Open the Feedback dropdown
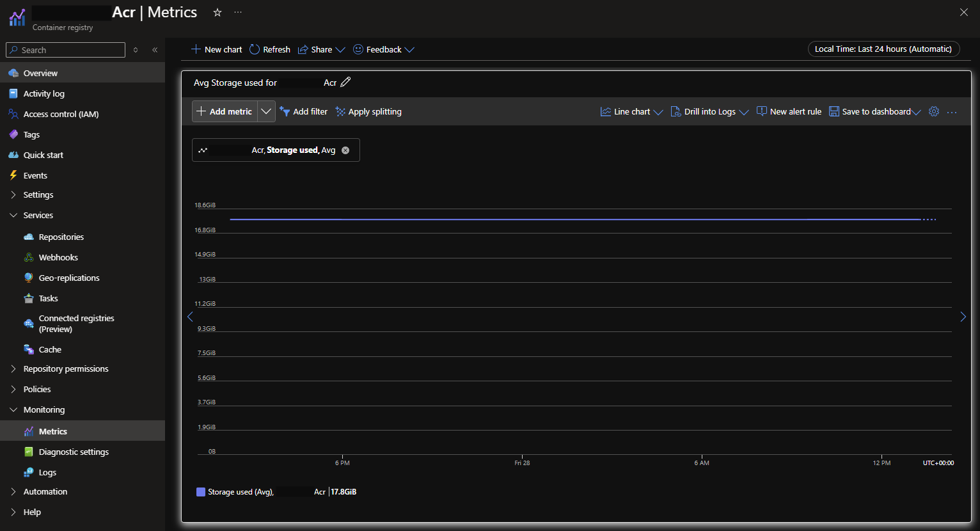 coord(384,49)
